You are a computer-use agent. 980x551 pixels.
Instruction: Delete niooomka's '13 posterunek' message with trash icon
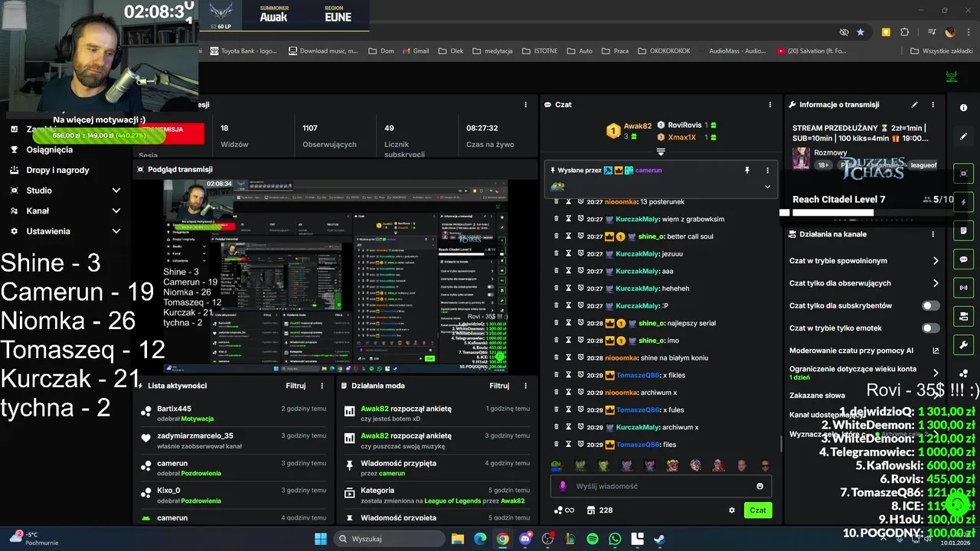tap(557, 202)
